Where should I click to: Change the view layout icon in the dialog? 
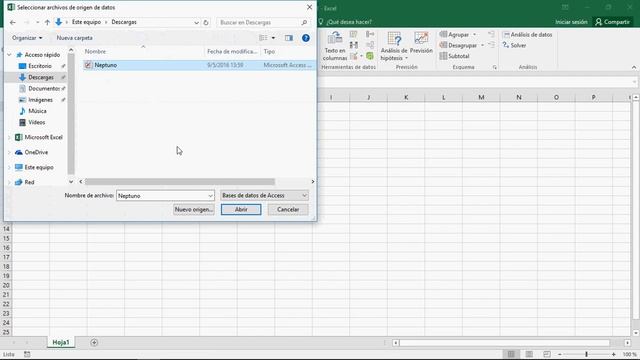click(263, 38)
